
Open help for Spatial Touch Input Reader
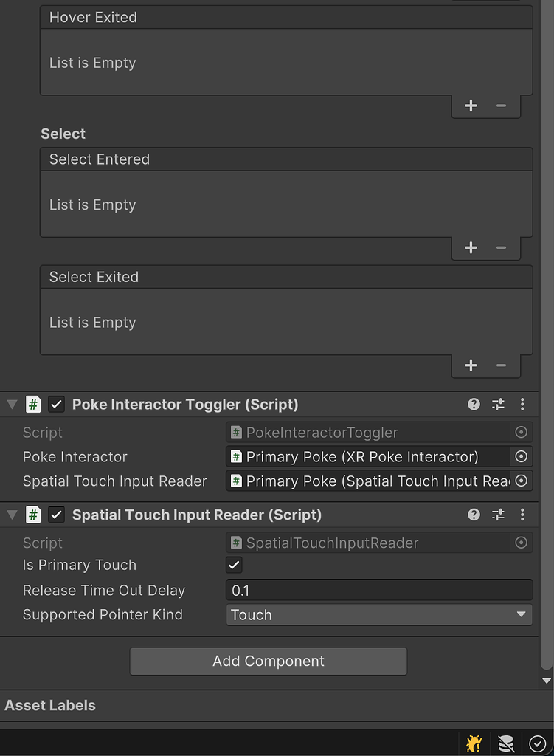pyautogui.click(x=474, y=515)
